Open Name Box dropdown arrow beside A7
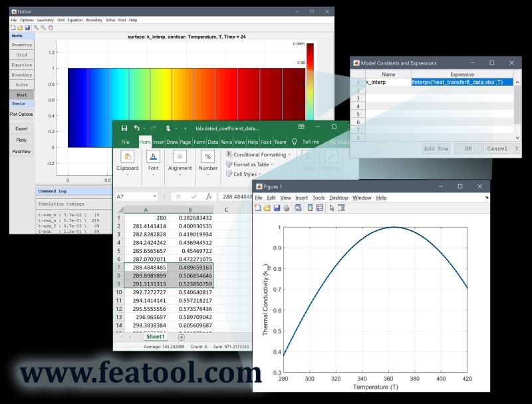The height and width of the screenshot is (404, 532). click(155, 196)
